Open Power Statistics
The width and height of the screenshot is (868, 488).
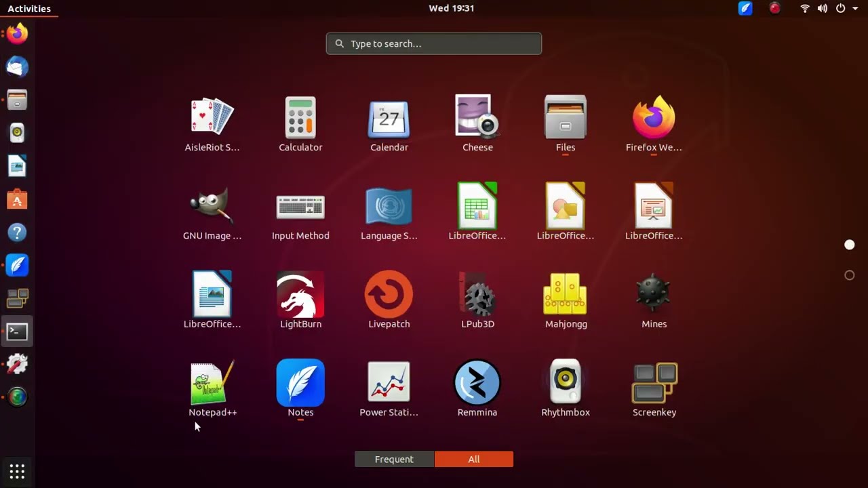(x=389, y=388)
